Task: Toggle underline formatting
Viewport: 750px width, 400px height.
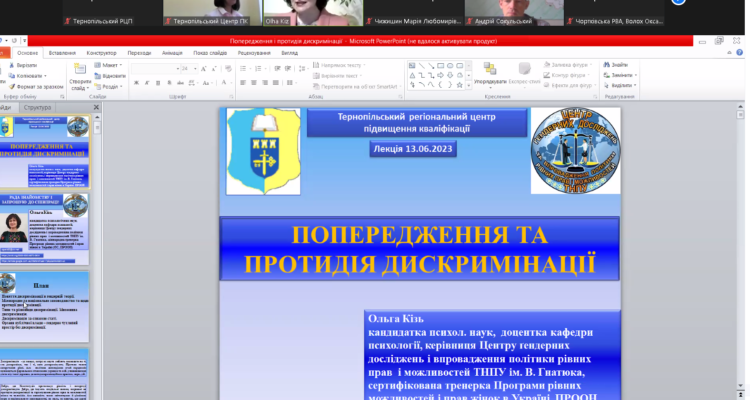Action: (x=158, y=83)
